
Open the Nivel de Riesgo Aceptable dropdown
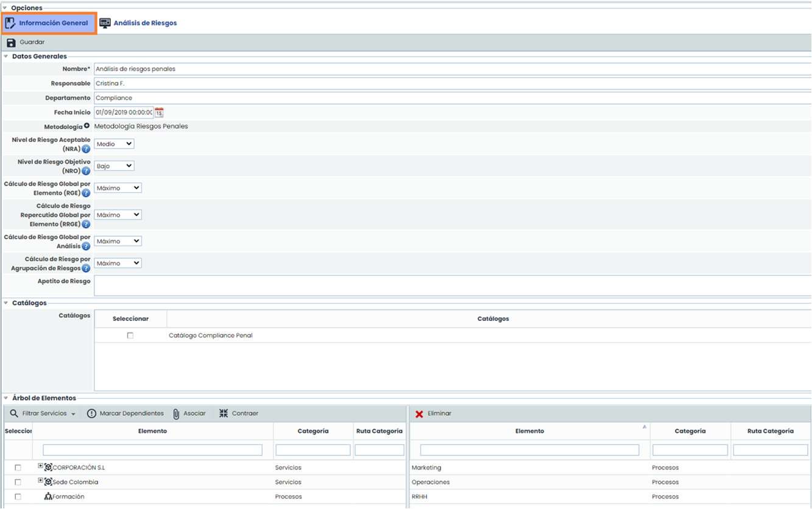(115, 144)
